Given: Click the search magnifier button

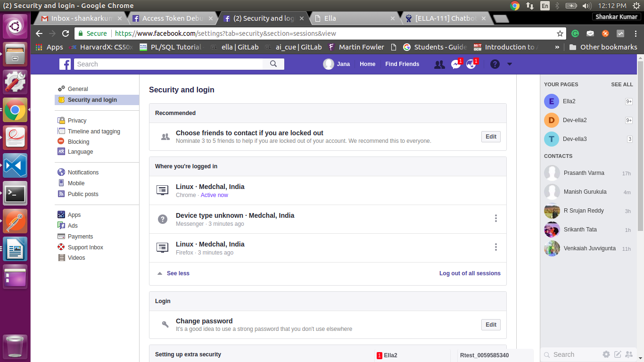Looking at the screenshot, I should 273,64.
